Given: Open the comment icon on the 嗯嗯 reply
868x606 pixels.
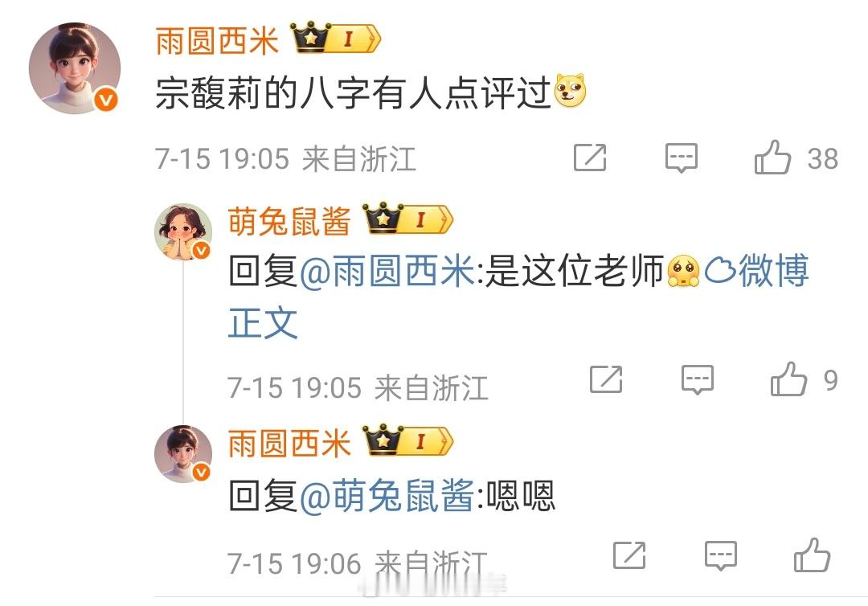Looking at the screenshot, I should click(x=720, y=555).
